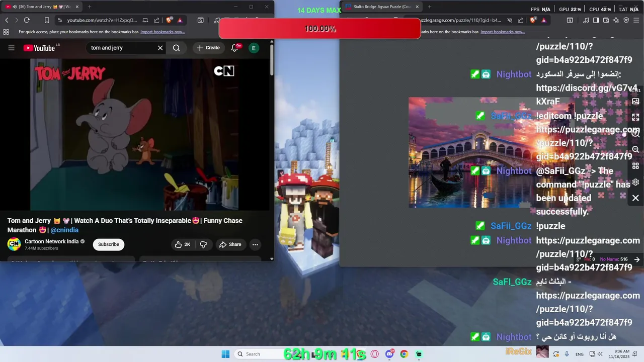The width and height of the screenshot is (644, 362).
Task: Go to YouTube home via logo
Action: point(39,48)
